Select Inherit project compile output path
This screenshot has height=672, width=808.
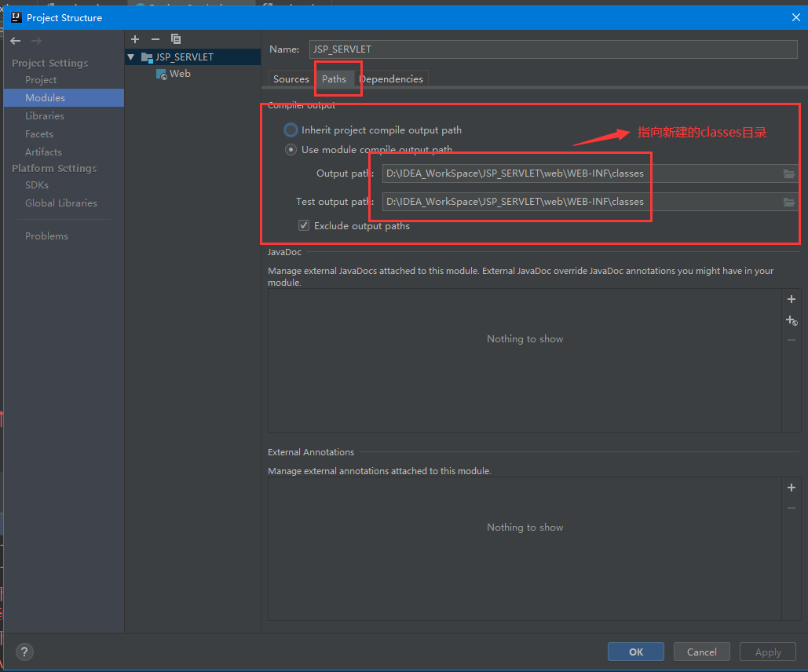[x=291, y=130]
